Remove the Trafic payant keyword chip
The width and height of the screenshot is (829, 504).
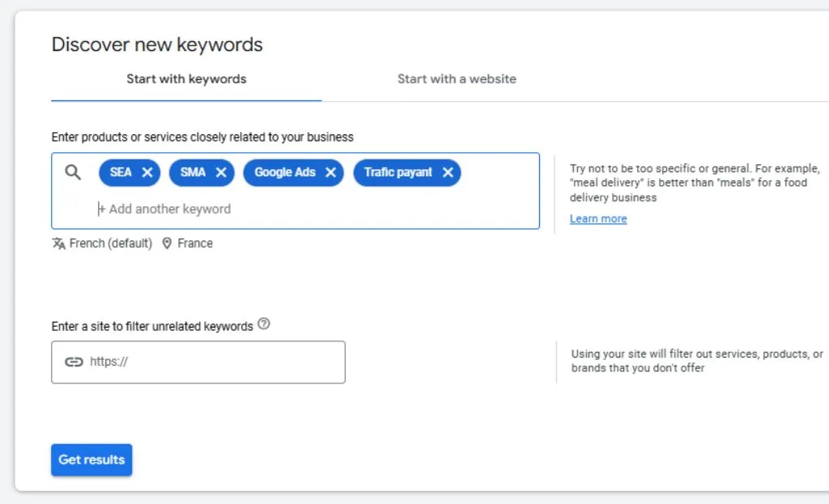click(448, 172)
